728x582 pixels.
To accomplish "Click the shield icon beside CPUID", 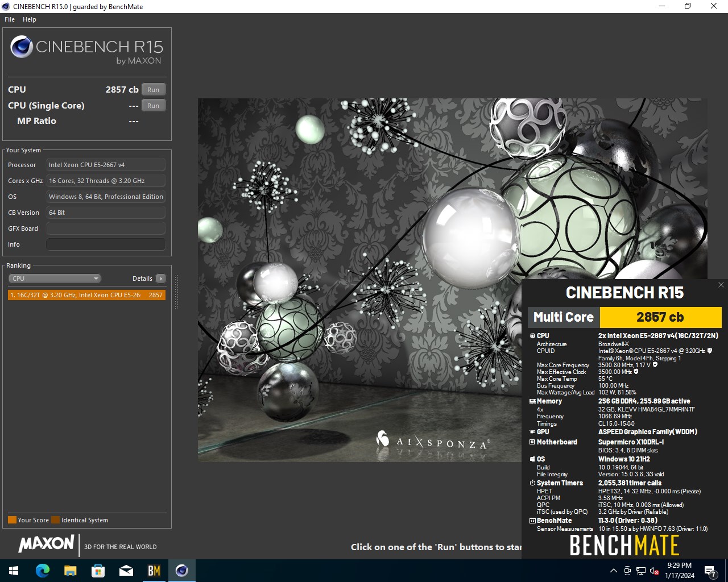I will [710, 351].
